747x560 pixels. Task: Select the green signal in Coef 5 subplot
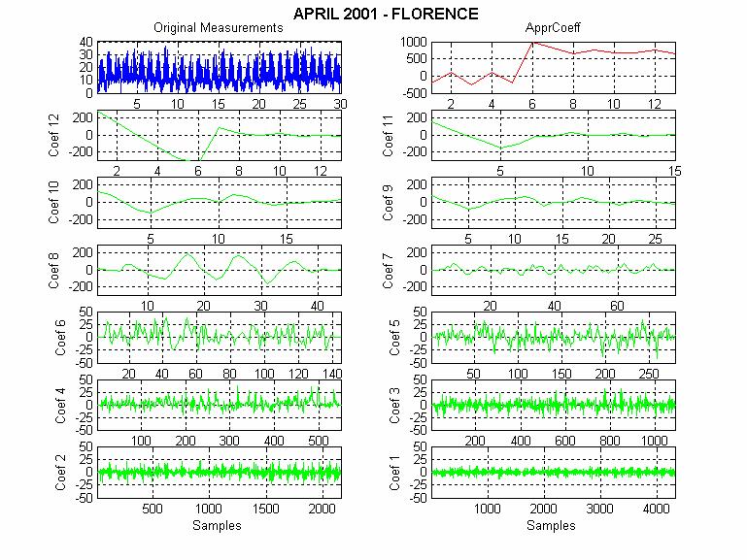click(553, 338)
